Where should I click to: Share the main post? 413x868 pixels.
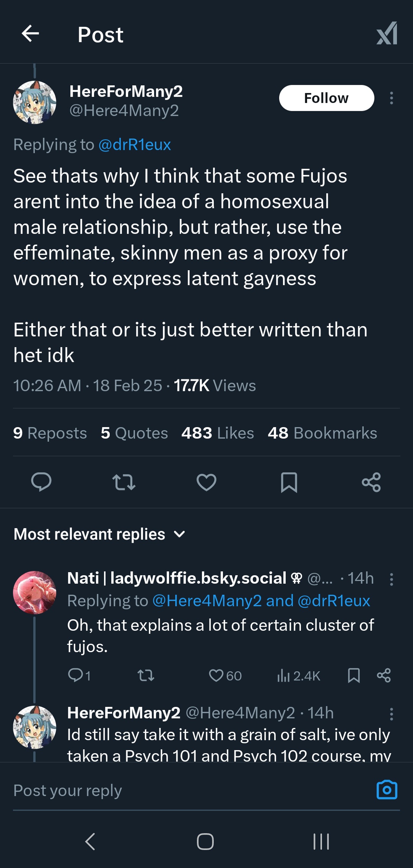[371, 482]
